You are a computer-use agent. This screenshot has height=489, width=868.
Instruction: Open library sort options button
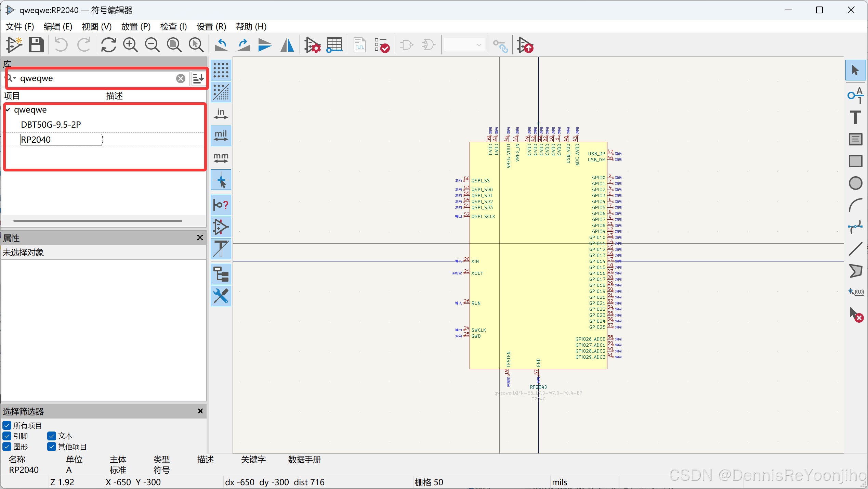198,78
